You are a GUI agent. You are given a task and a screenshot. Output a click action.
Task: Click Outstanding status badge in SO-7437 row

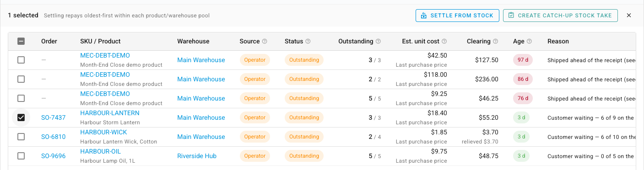point(304,117)
